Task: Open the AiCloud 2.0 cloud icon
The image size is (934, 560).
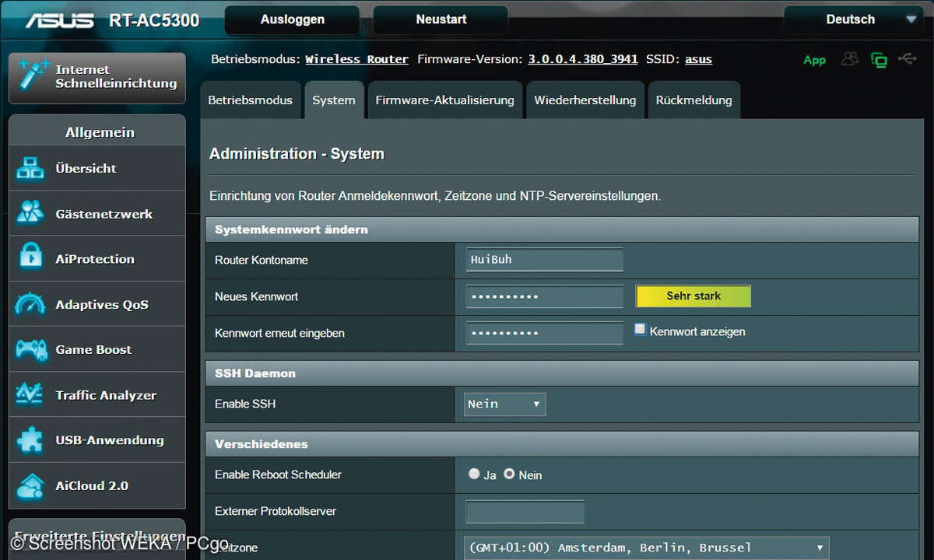Action: (x=30, y=485)
